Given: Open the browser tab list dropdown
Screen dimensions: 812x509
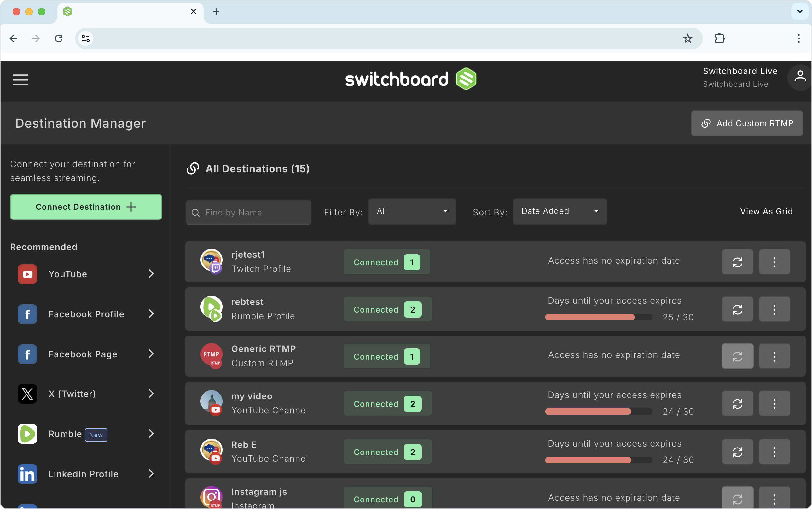Looking at the screenshot, I should pyautogui.click(x=800, y=11).
